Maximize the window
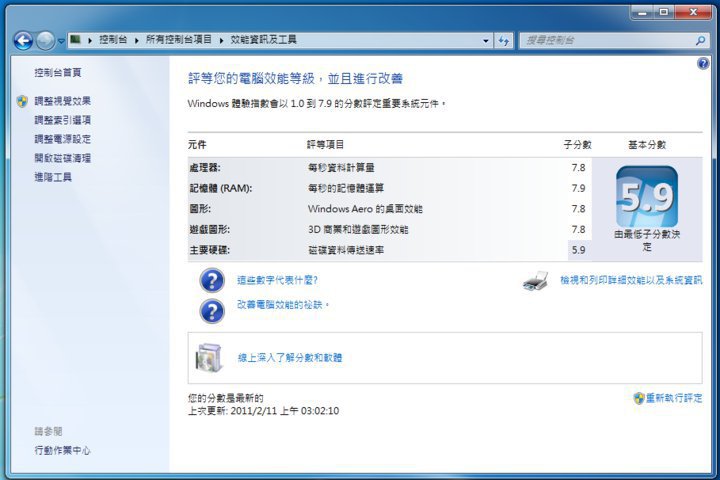The image size is (720, 480). [x=664, y=12]
